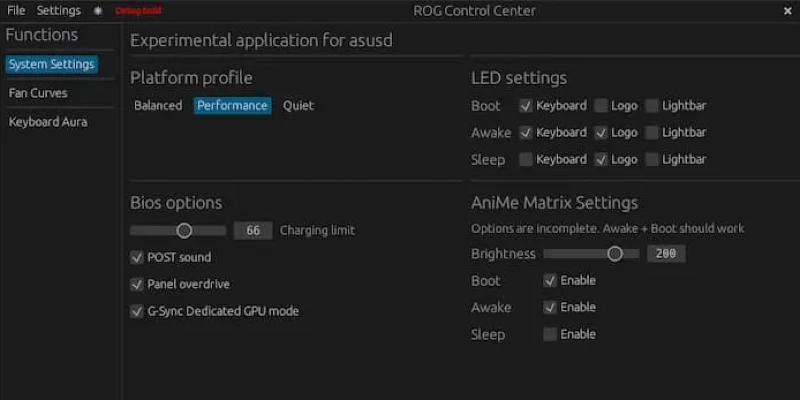Disable the POST sound checkbox

tap(136, 258)
